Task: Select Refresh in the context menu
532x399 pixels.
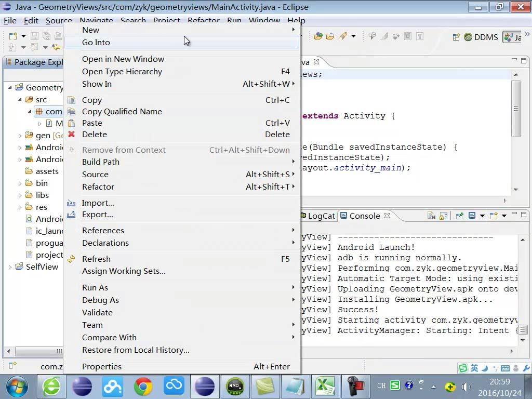Action: [96, 259]
